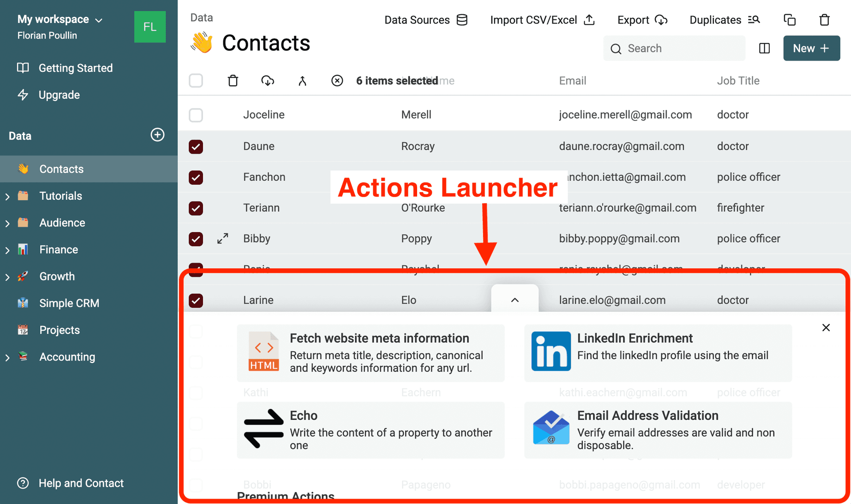Click the top-right trash delete icon
Image resolution: width=851 pixels, height=504 pixels.
[x=824, y=20]
